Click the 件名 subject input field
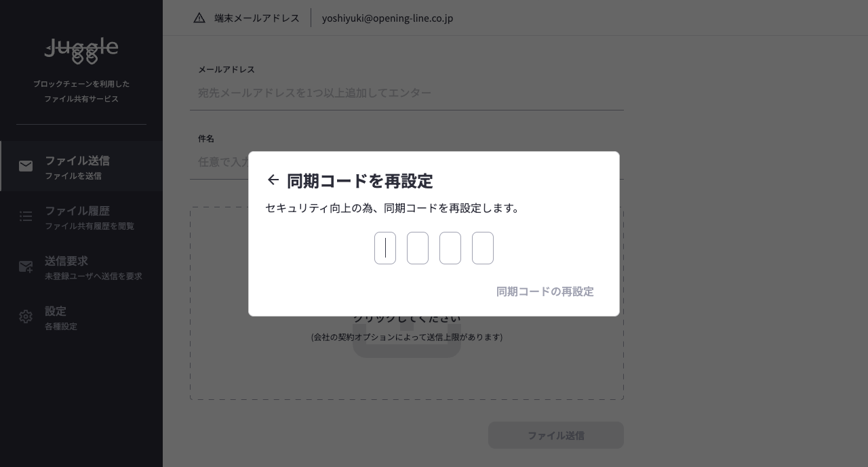This screenshot has height=467, width=868. coord(217,162)
